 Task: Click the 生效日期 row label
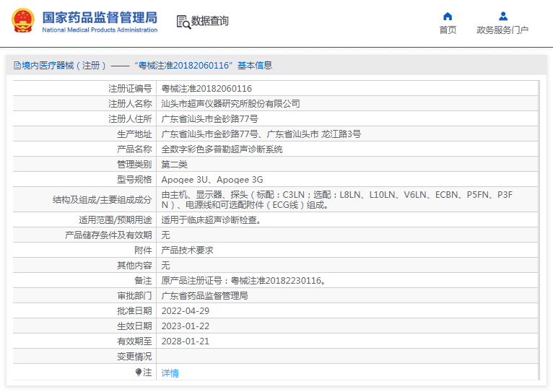click(x=134, y=326)
